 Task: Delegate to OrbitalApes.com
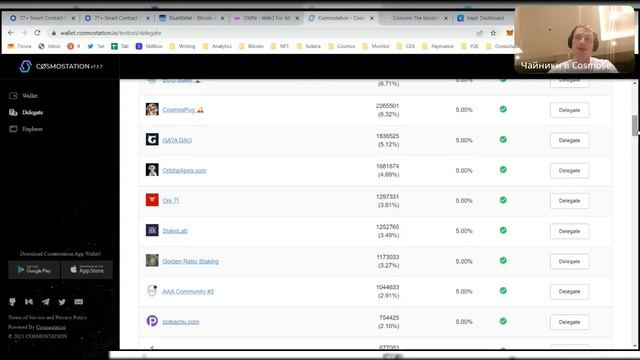point(569,171)
